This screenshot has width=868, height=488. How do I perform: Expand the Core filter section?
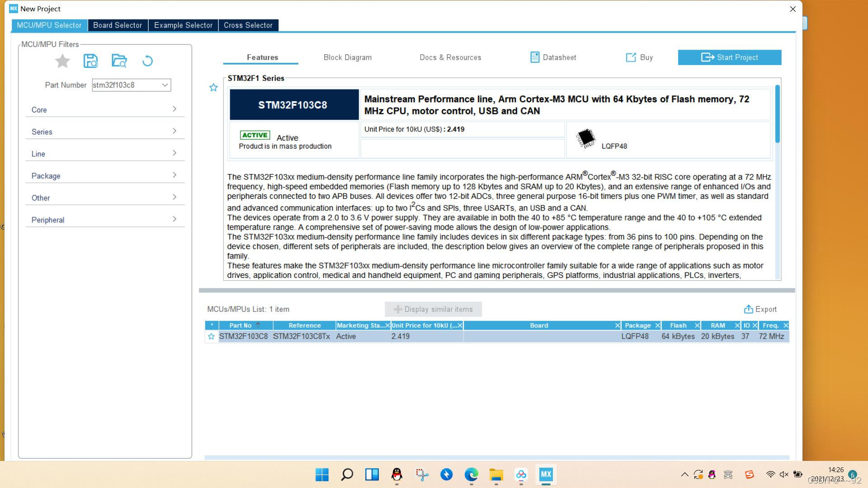click(105, 110)
